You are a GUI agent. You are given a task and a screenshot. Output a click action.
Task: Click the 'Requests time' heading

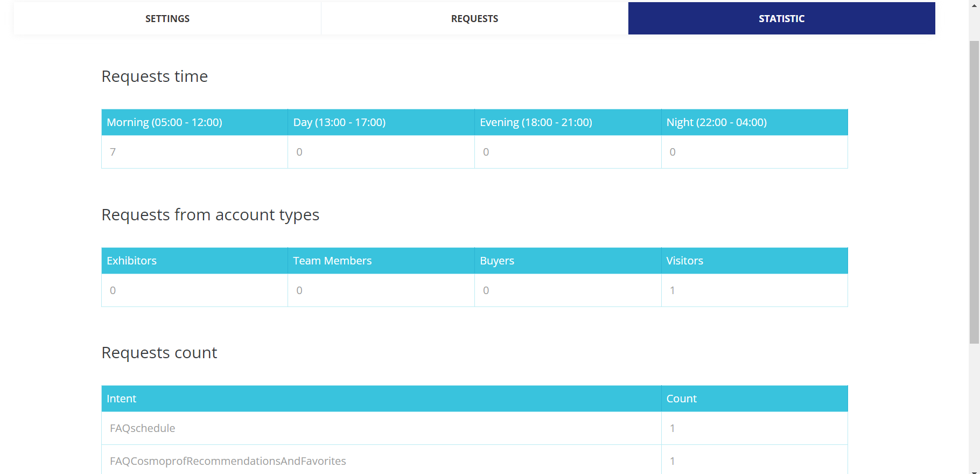tap(155, 76)
